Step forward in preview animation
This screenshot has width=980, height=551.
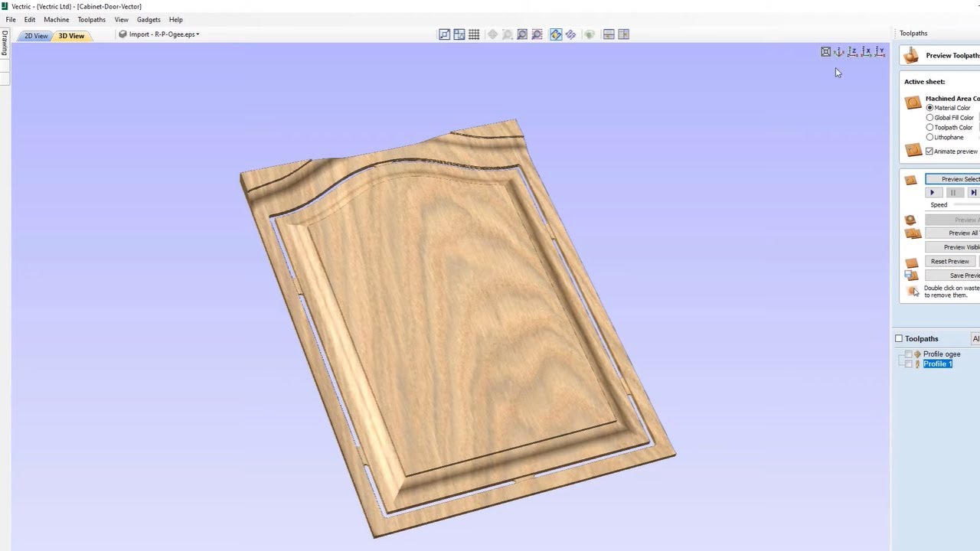973,193
